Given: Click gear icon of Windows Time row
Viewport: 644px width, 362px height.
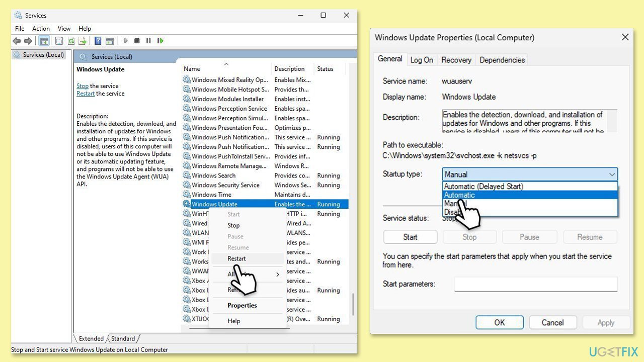Looking at the screenshot, I should (x=187, y=195).
